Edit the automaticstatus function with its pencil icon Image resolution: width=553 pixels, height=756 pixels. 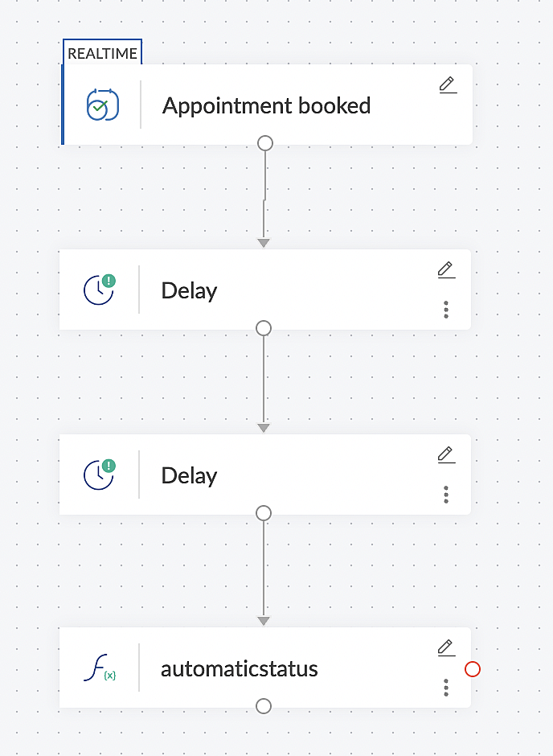[x=447, y=647]
